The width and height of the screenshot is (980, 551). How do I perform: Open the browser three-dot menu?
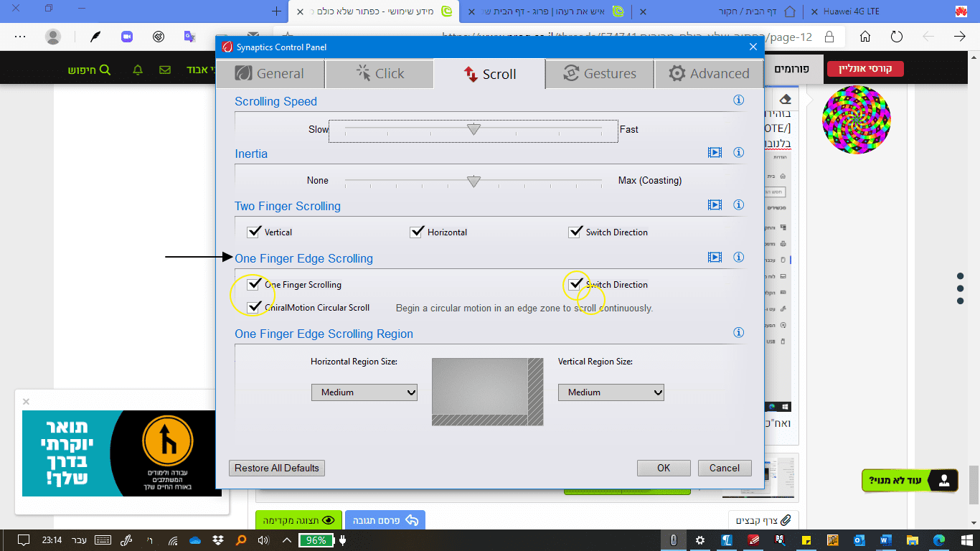pyautogui.click(x=20, y=37)
